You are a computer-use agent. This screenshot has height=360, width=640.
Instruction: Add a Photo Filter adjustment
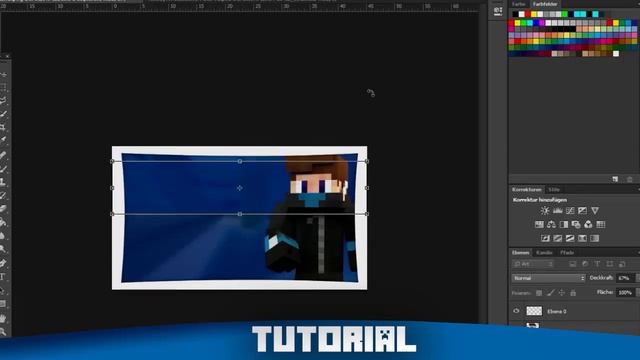576,224
